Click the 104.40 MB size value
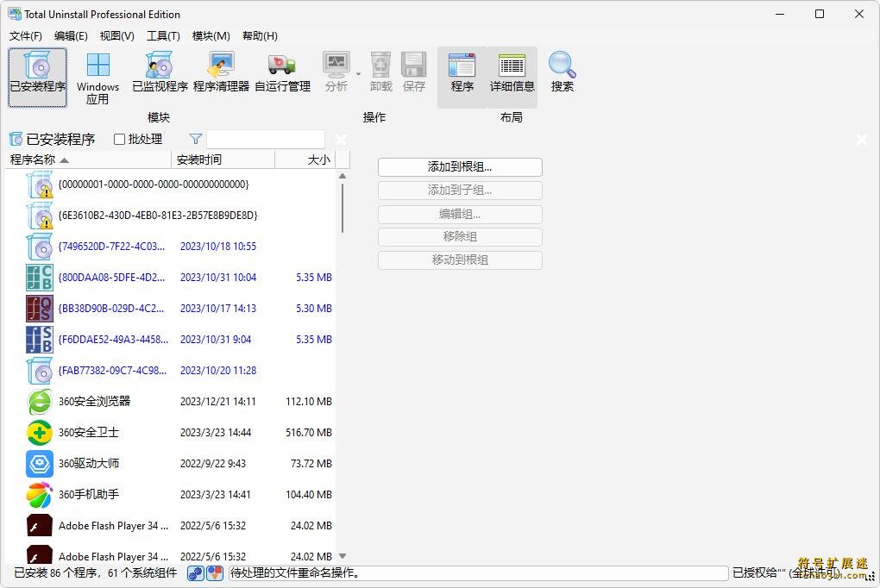The image size is (880, 588). pos(309,495)
